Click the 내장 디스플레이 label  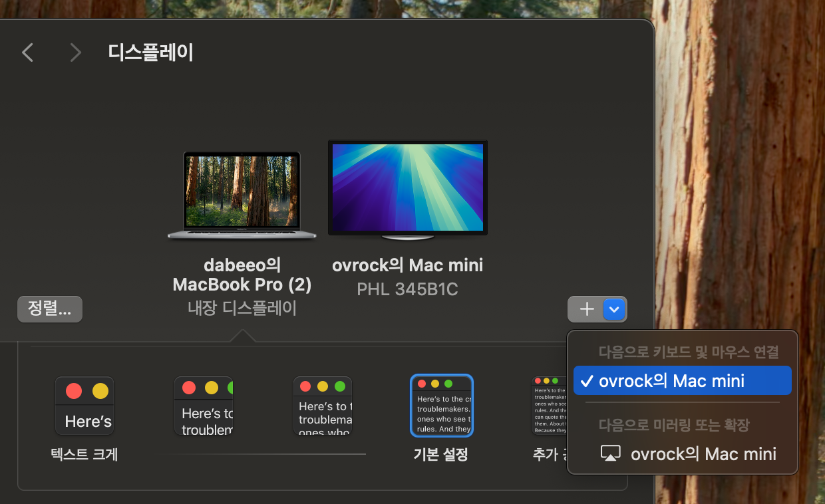[242, 308]
